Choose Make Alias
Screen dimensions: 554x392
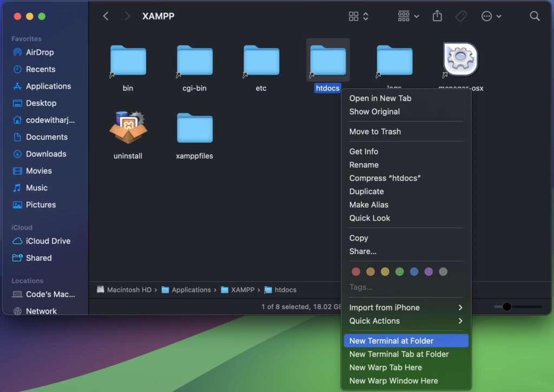[406, 205]
